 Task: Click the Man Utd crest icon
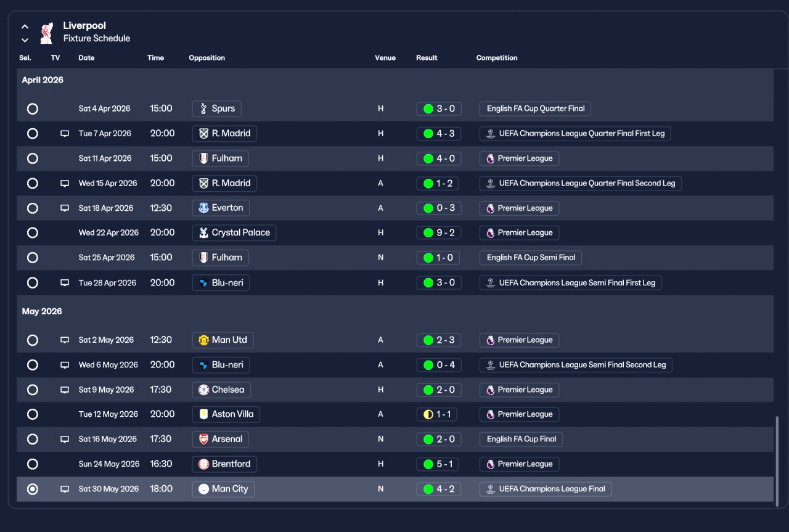(x=203, y=340)
